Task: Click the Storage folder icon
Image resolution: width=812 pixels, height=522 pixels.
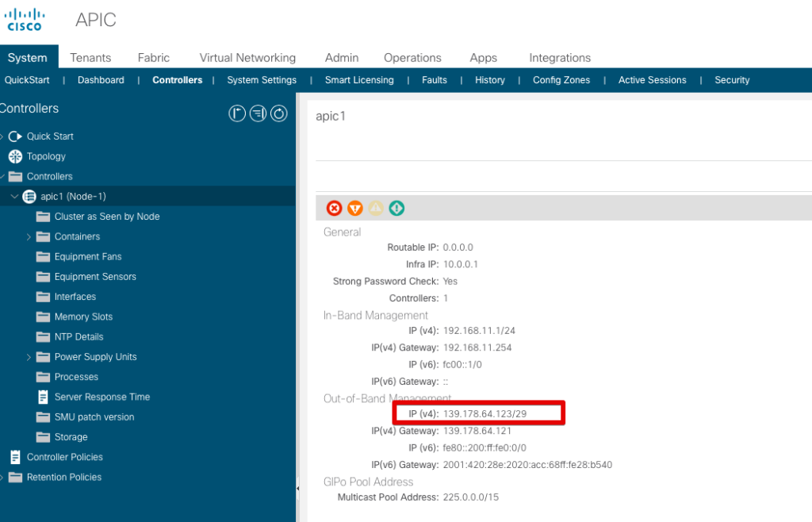Action: click(x=43, y=437)
